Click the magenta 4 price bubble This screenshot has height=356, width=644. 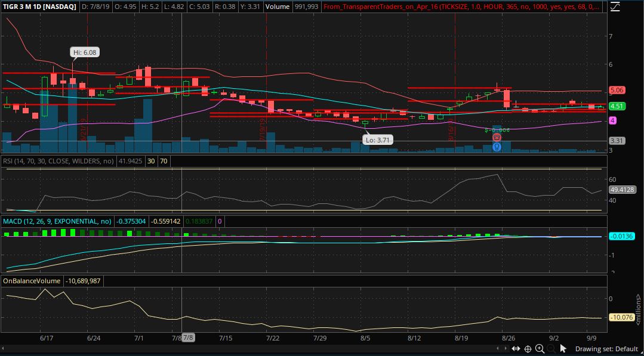(612, 120)
